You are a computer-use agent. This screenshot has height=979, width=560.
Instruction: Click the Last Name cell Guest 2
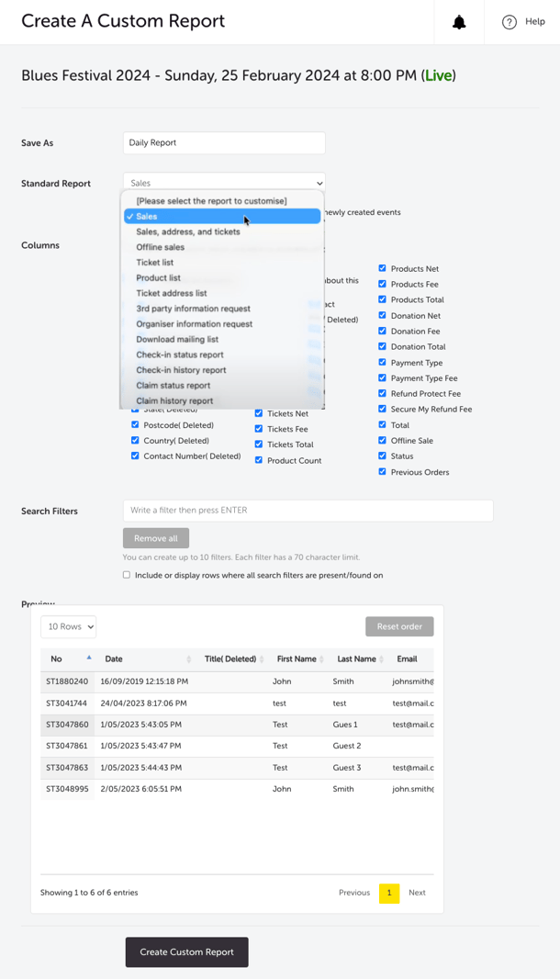347,746
